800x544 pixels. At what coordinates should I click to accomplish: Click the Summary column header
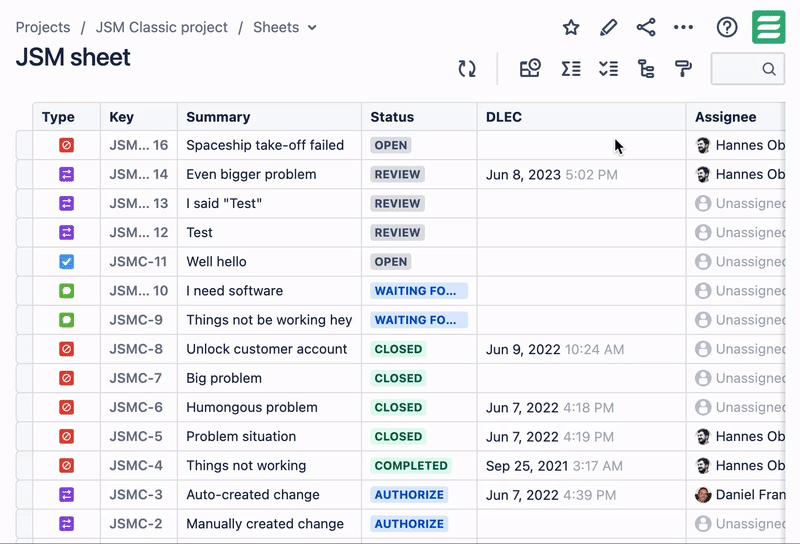click(x=218, y=117)
